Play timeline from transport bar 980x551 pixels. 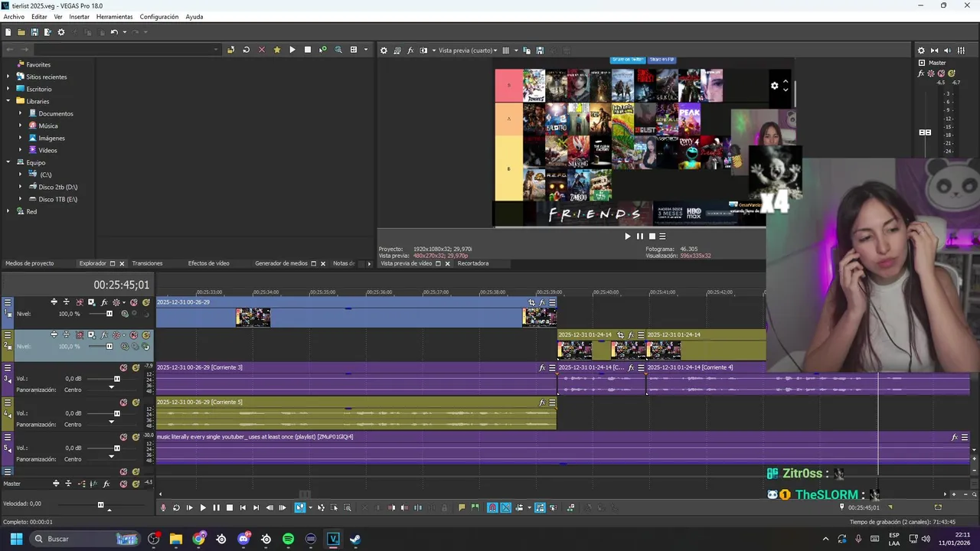click(x=203, y=507)
